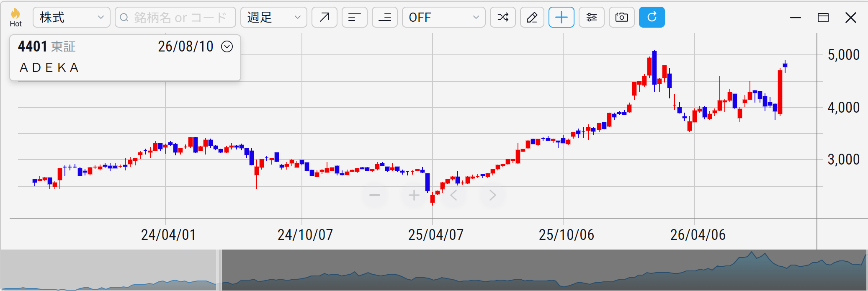
Task: Click the shuffle crossed-arrows icon
Action: [x=503, y=17]
